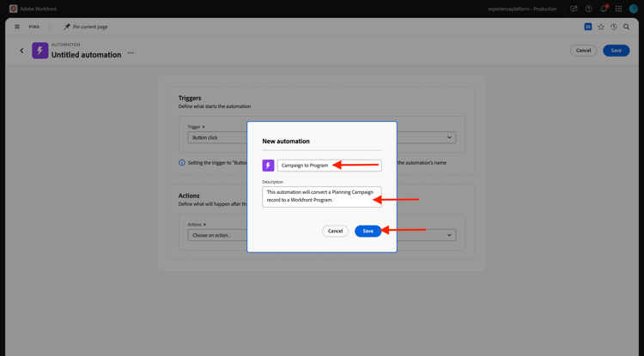Viewport: 644px width, 356px height.
Task: Open the Button click trigger combo box
Action: [x=322, y=137]
